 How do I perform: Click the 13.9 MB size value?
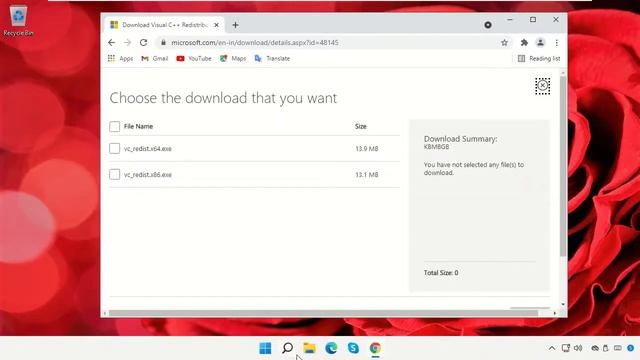click(x=367, y=149)
